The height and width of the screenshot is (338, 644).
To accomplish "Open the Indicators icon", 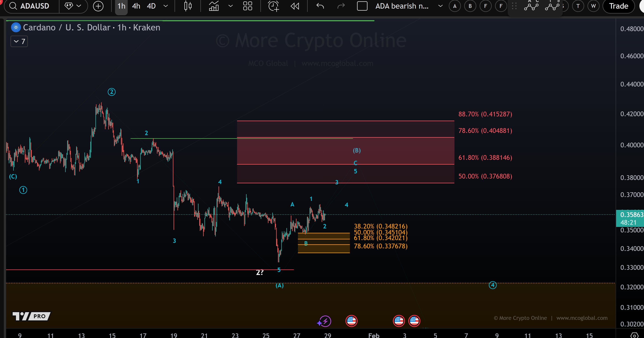I will coord(214,6).
